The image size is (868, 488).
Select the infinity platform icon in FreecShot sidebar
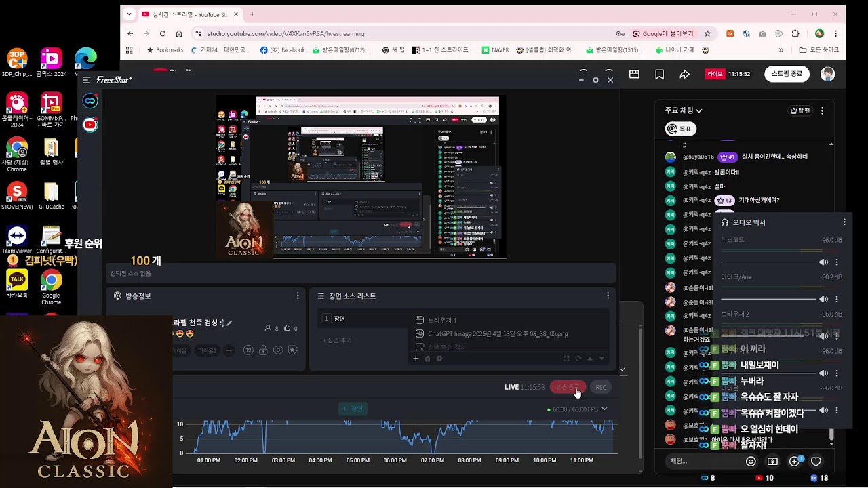tap(90, 101)
